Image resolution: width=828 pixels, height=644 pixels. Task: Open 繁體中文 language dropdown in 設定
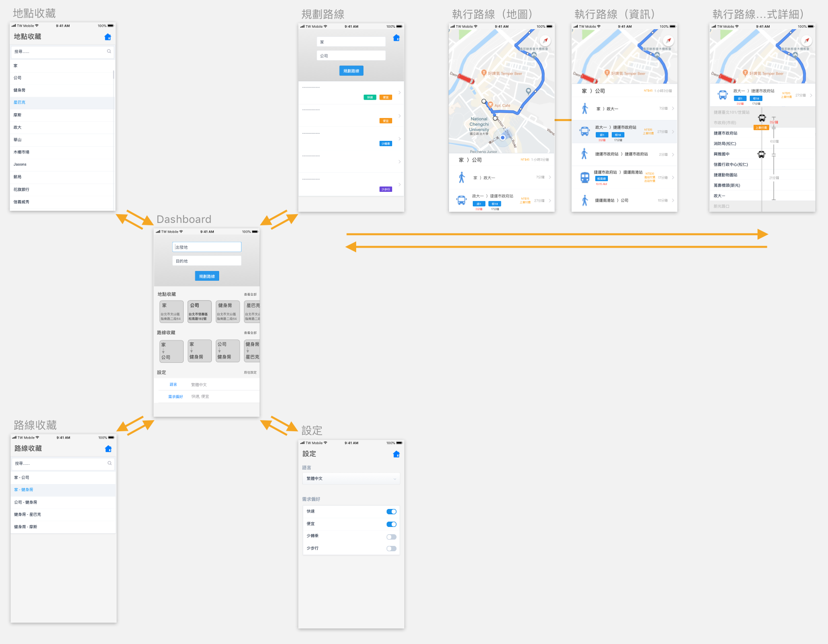tap(351, 479)
